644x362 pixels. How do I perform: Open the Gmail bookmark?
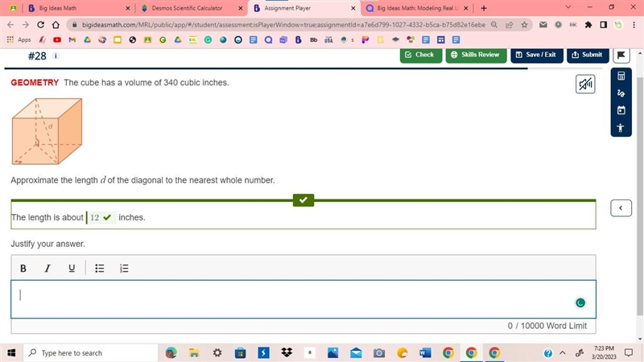point(72,39)
